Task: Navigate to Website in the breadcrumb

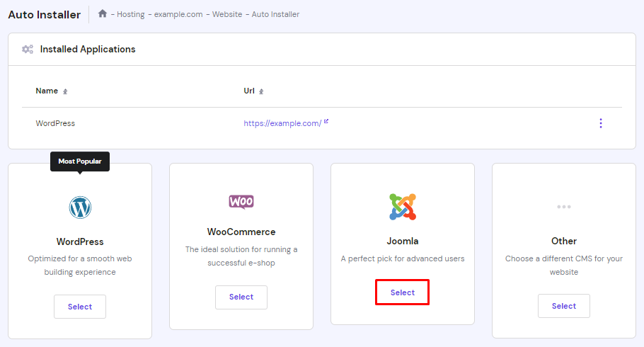Action: (229, 14)
